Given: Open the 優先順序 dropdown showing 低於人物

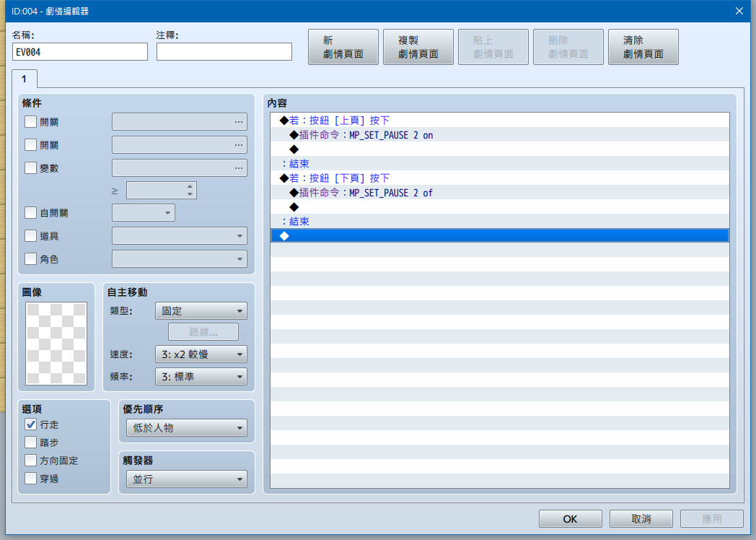Looking at the screenshot, I should (187, 428).
